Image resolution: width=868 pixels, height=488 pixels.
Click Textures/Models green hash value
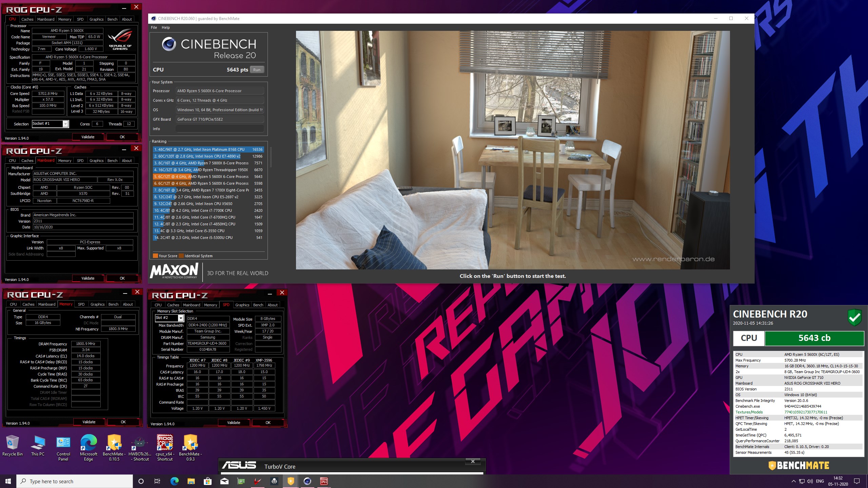[x=806, y=412]
